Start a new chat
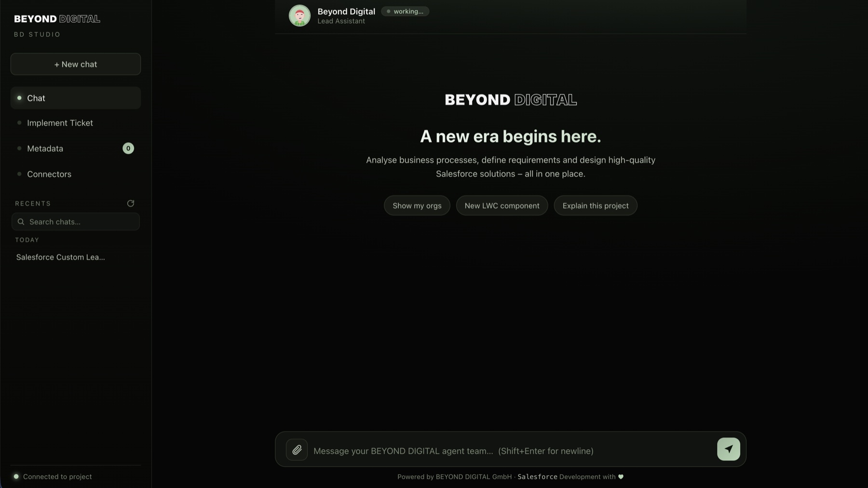The height and width of the screenshot is (488, 868). pos(76,64)
